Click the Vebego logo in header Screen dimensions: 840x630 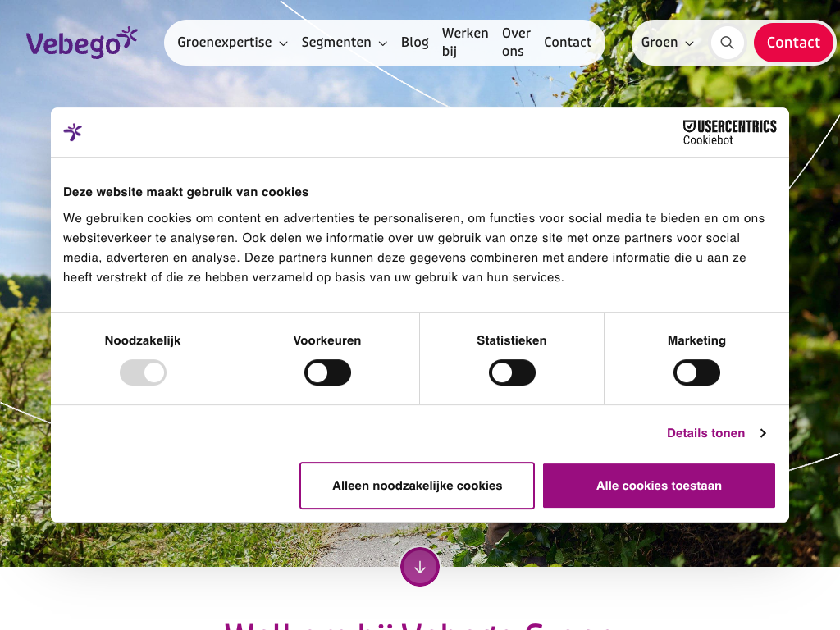coord(81,43)
